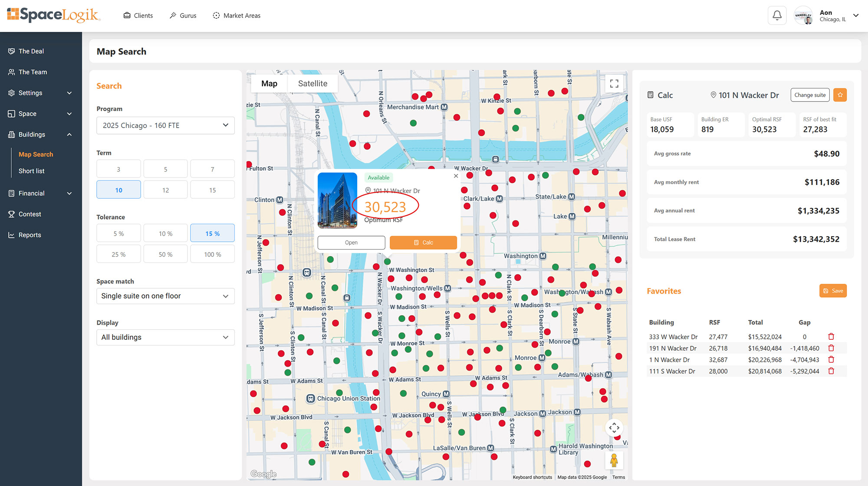Click the building photo thumbnail

337,200
